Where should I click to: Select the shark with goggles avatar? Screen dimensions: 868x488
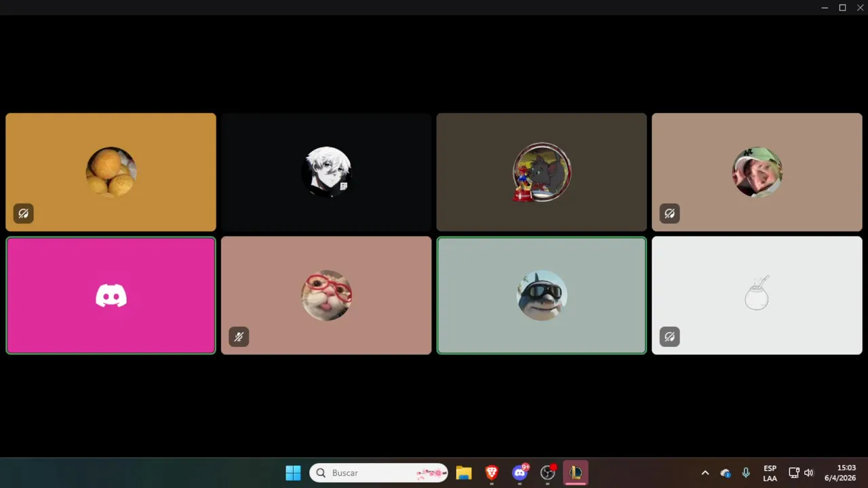[542, 296]
